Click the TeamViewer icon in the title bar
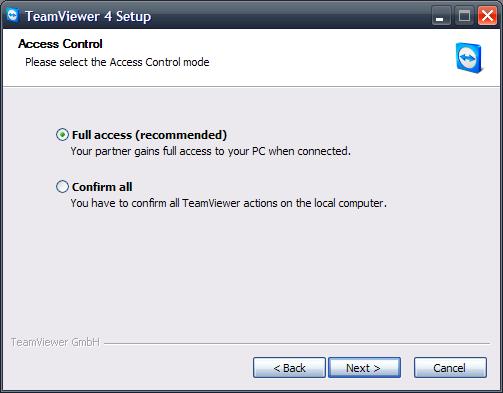The image size is (503, 393). tap(13, 16)
